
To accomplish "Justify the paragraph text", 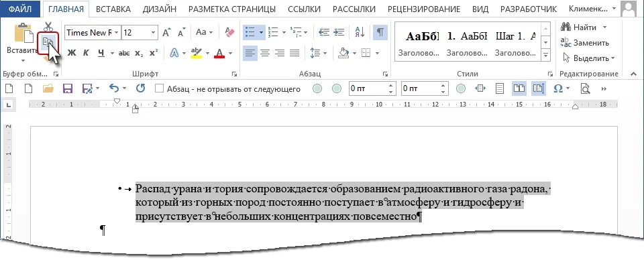I will tap(294, 54).
